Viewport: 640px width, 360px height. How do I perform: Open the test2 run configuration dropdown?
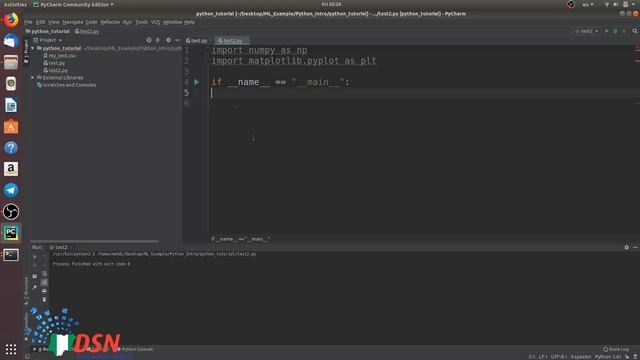point(587,31)
